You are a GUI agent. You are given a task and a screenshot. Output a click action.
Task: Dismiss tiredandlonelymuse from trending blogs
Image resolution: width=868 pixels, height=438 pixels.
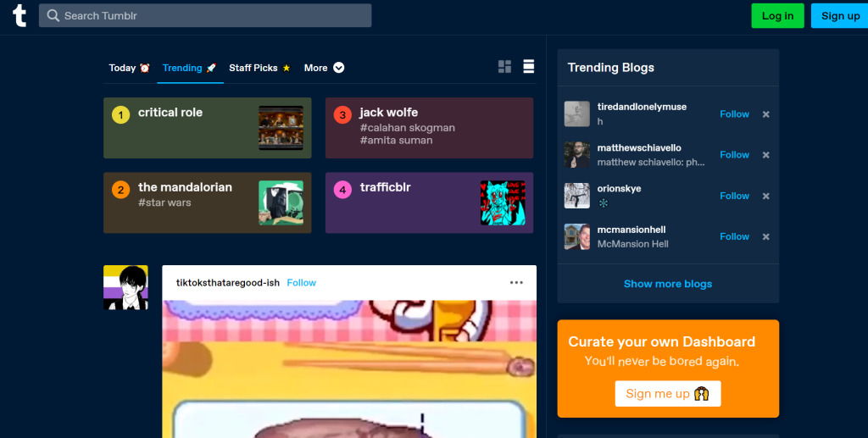click(x=765, y=114)
